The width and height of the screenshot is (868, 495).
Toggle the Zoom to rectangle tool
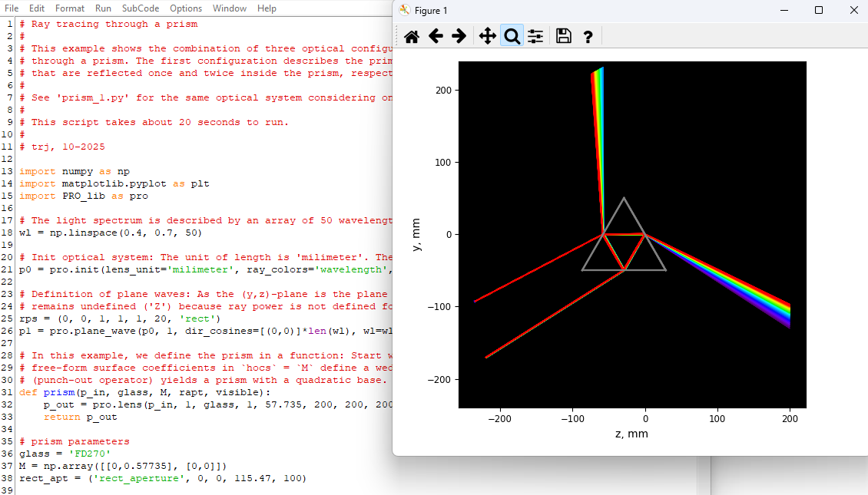[512, 36]
